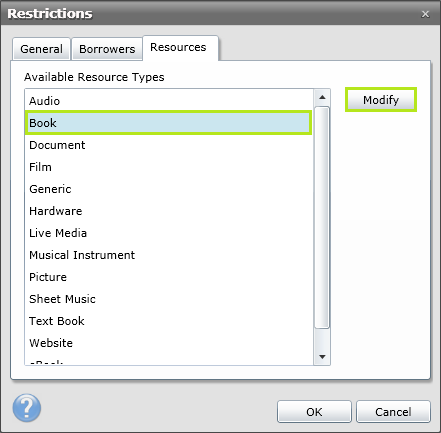Image resolution: width=441 pixels, height=433 pixels.
Task: Choose Musical Instrument resource type
Action: pos(169,255)
